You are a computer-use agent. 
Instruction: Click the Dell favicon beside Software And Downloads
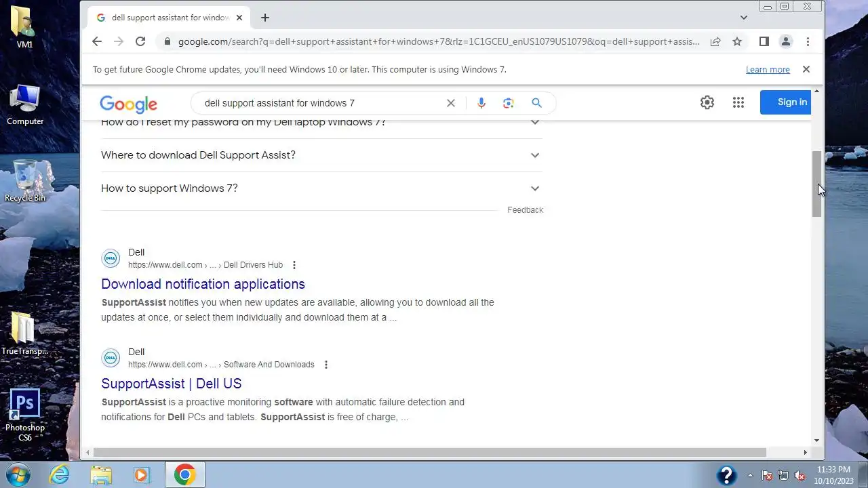point(111,358)
